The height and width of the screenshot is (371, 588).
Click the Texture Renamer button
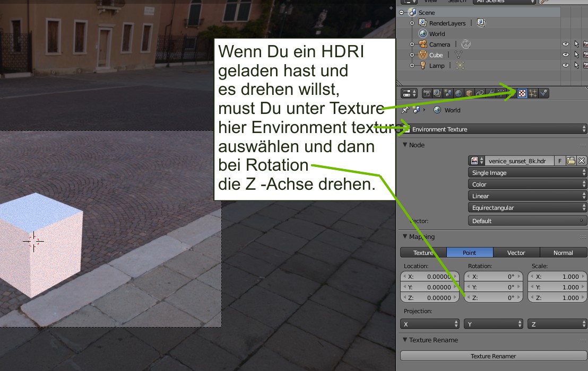tap(494, 356)
